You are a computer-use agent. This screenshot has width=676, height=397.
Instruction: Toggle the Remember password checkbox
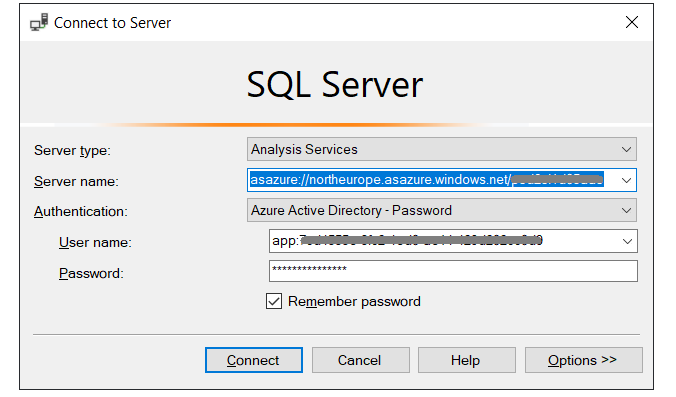coord(274,301)
